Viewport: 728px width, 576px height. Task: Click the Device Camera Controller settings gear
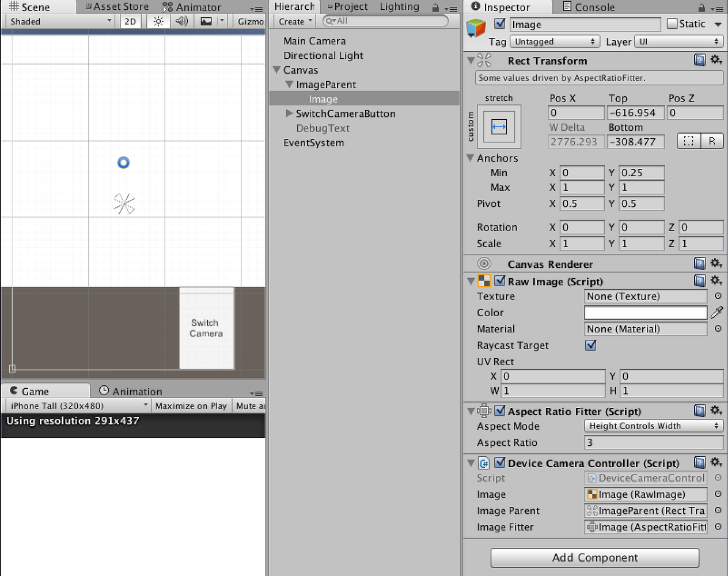[716, 462]
